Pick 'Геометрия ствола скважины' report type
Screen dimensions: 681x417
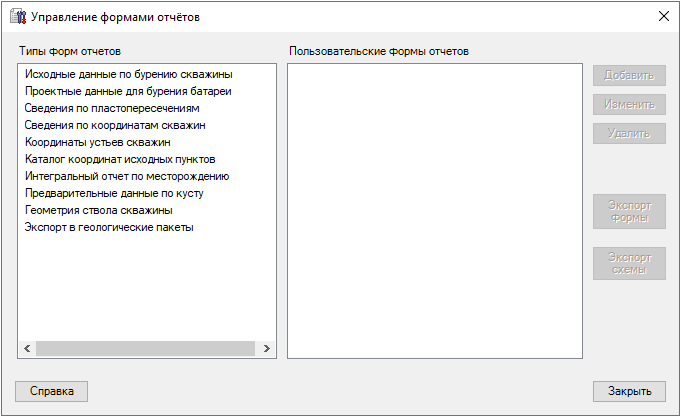[98, 210]
